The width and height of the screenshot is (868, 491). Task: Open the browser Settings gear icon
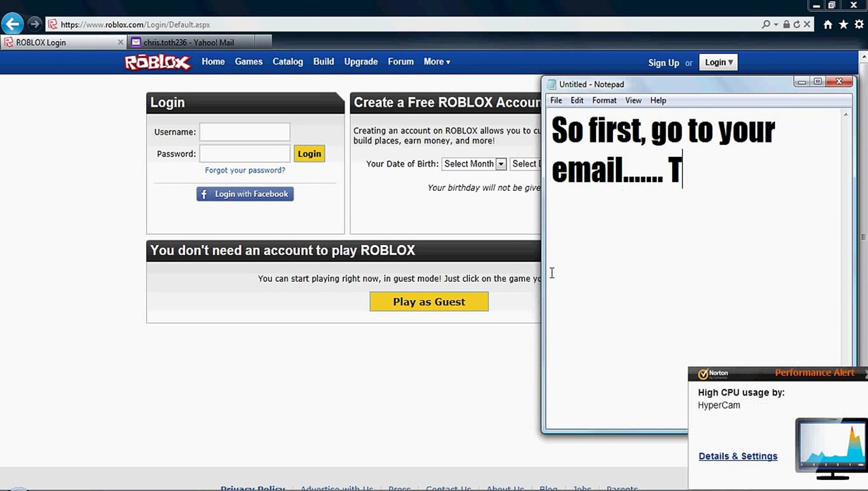pyautogui.click(x=859, y=24)
